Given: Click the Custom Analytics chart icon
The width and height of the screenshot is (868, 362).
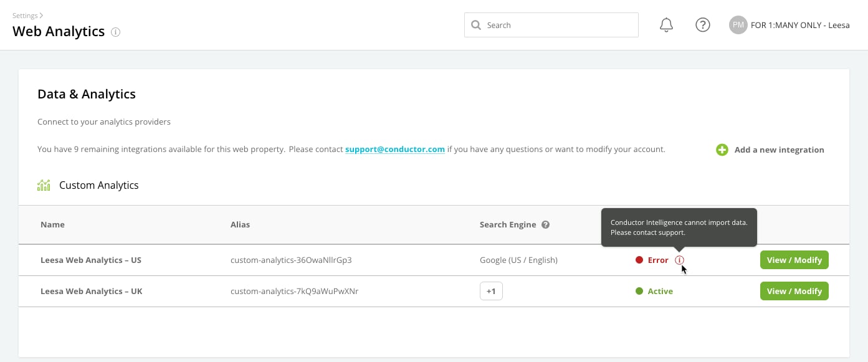Looking at the screenshot, I should tap(44, 185).
